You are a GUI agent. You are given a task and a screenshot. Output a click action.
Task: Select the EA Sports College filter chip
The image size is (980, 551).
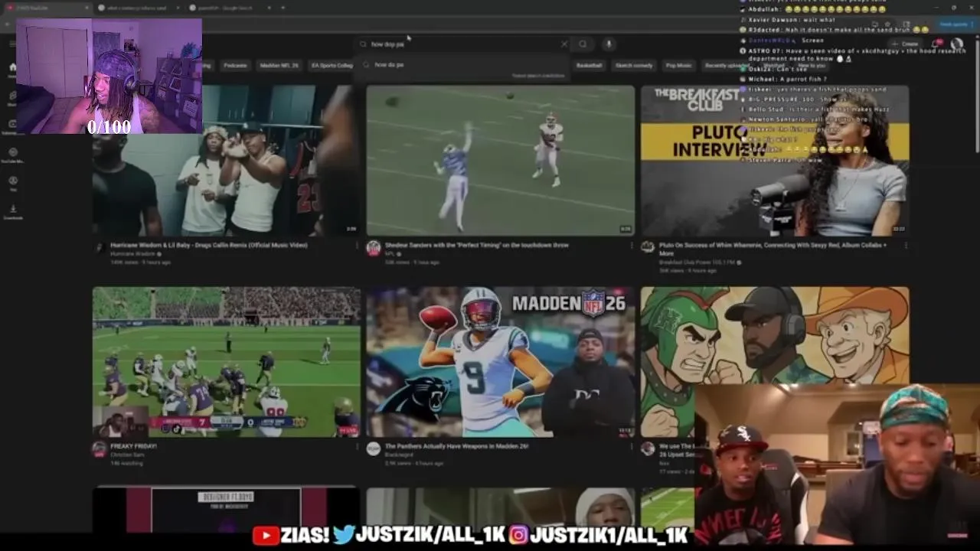[331, 66]
